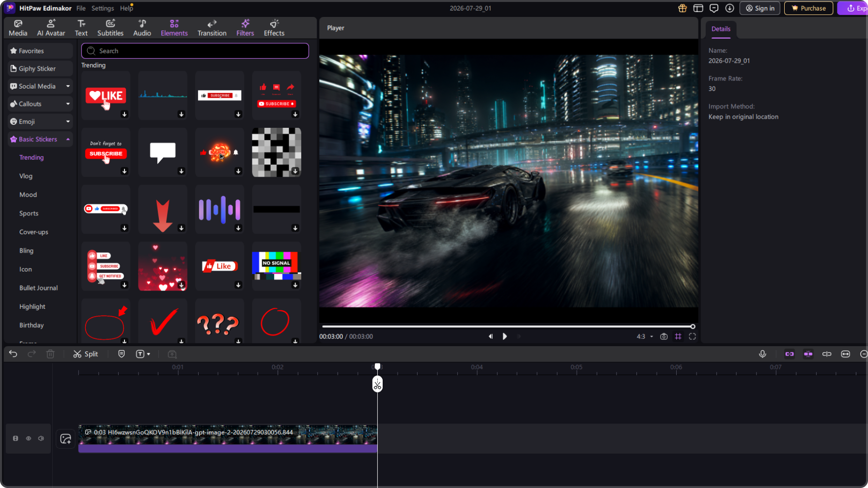Open the Settings menu
Screen dimensions: 868x488
(103, 8)
